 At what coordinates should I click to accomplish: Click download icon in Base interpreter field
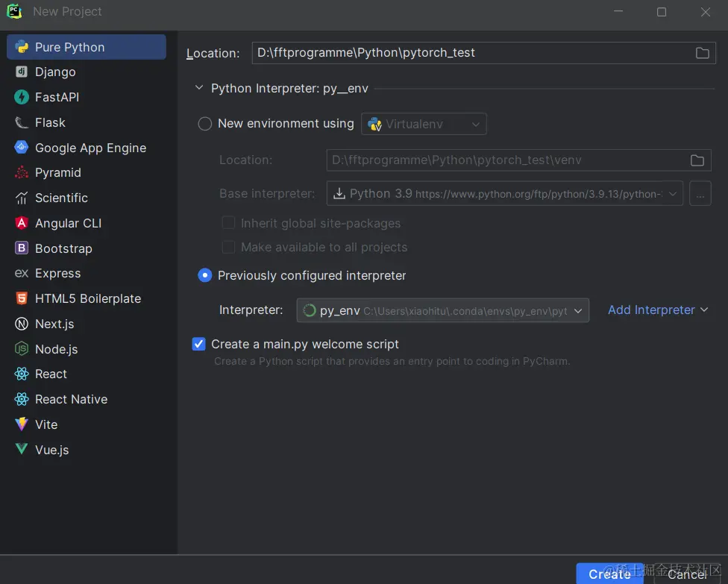coord(339,194)
